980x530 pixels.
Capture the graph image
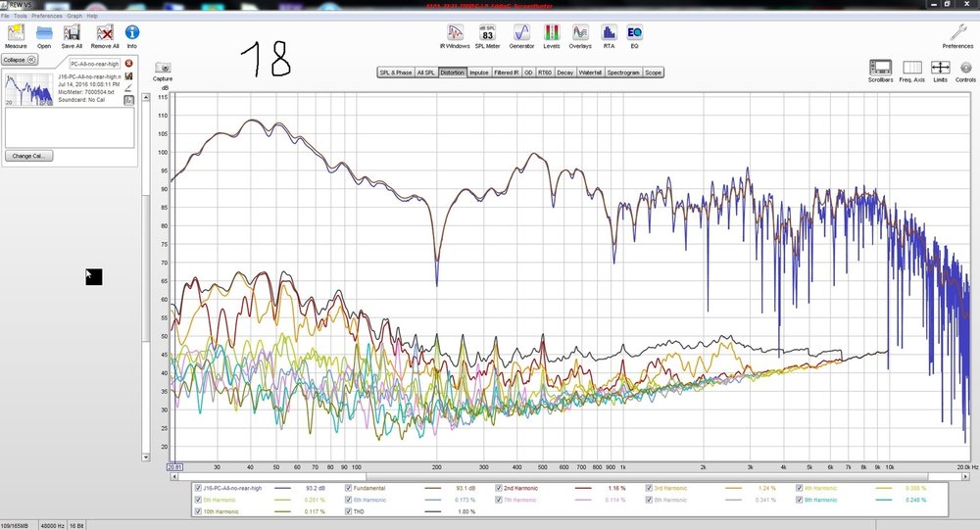pos(163,68)
